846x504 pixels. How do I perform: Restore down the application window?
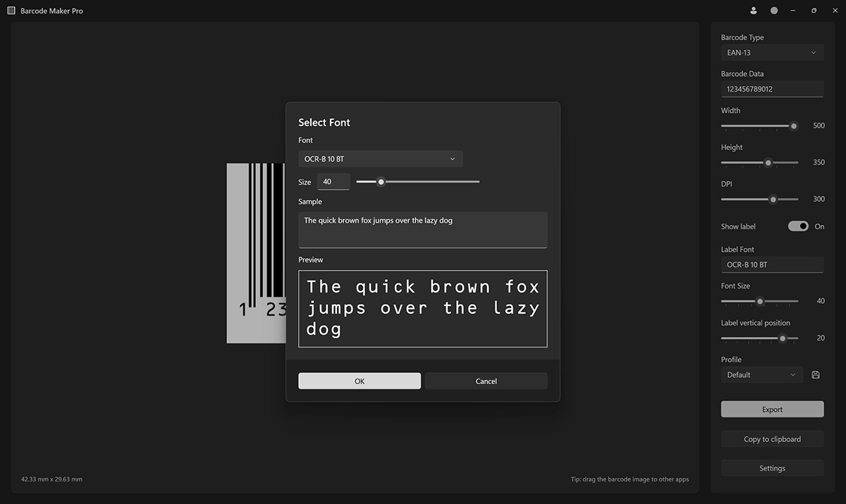tap(814, 11)
